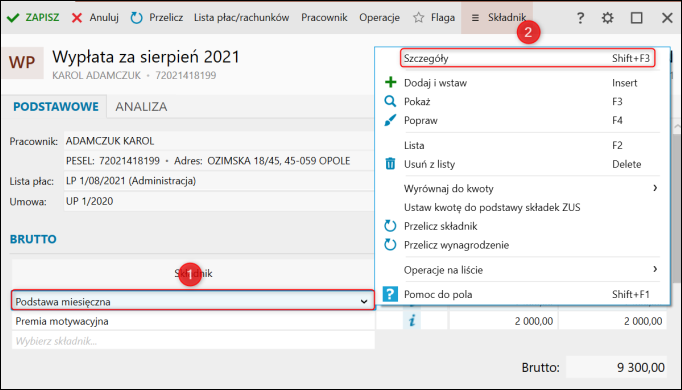Click the green ZAPISZ save checkmark
Viewport: 682px width, 390px height.
click(13, 18)
